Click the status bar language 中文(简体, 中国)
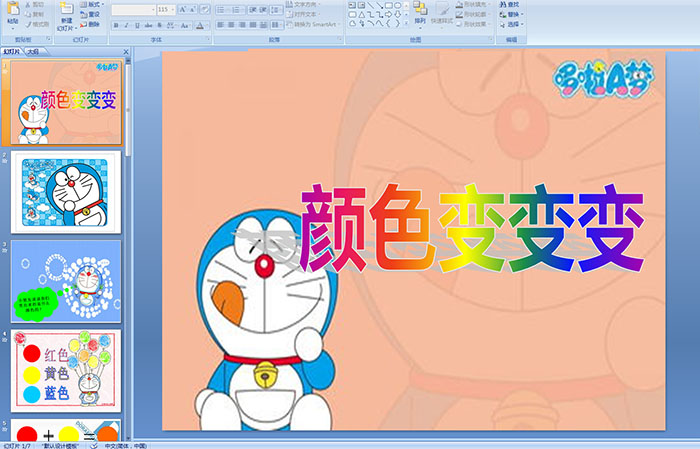Screen dimensions: 700x449 pyautogui.click(x=126, y=445)
